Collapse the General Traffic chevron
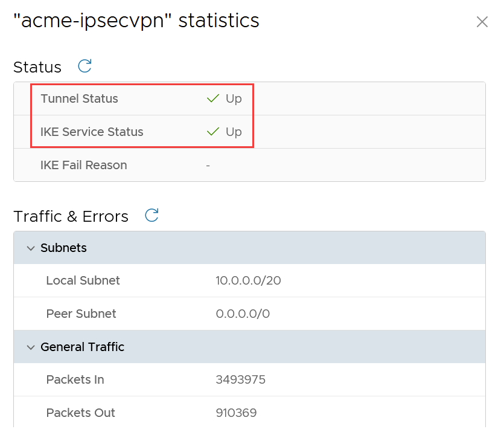The image size is (504, 429). tap(31, 347)
